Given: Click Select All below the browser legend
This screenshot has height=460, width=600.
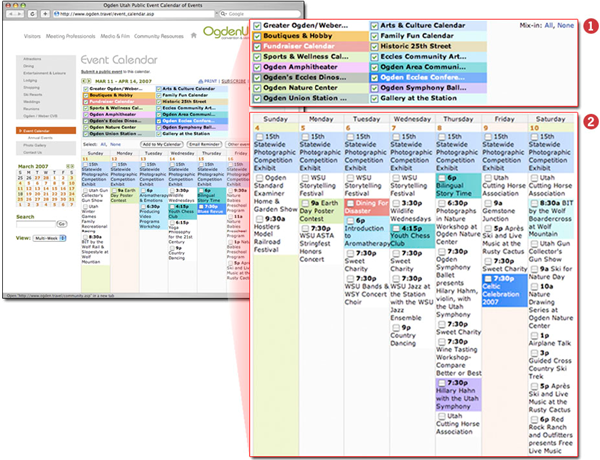Looking at the screenshot, I should [103, 144].
